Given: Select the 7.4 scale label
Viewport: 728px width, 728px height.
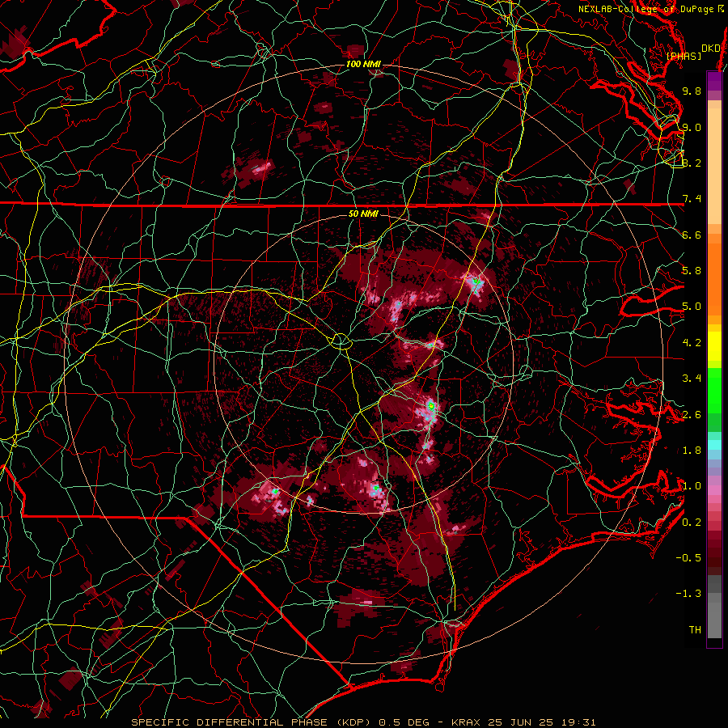Looking at the screenshot, I should point(692,199).
